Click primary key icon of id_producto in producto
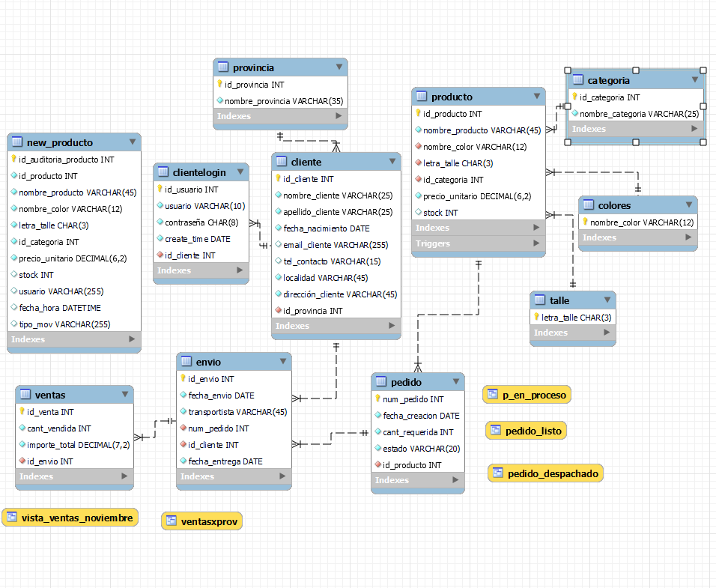716x588 pixels. (418, 113)
